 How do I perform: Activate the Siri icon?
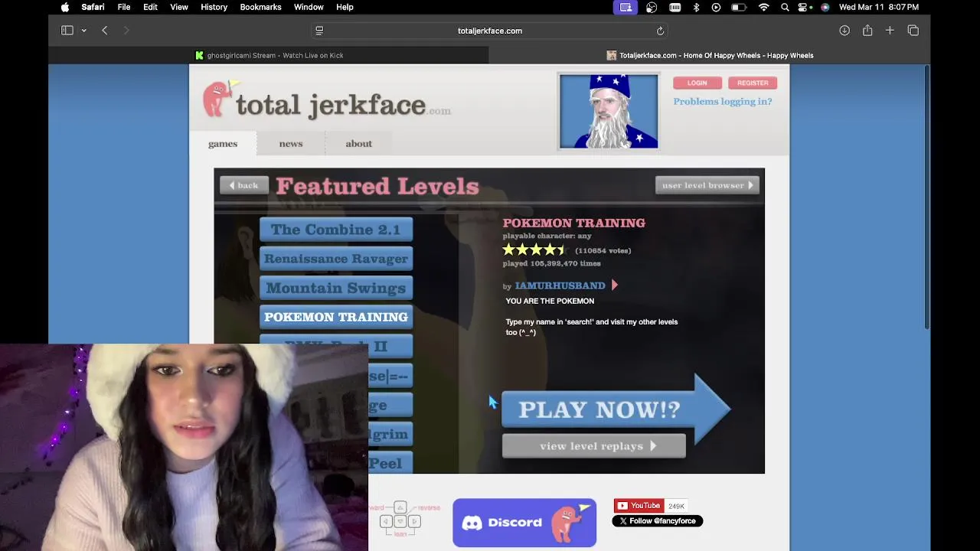pyautogui.click(x=825, y=7)
